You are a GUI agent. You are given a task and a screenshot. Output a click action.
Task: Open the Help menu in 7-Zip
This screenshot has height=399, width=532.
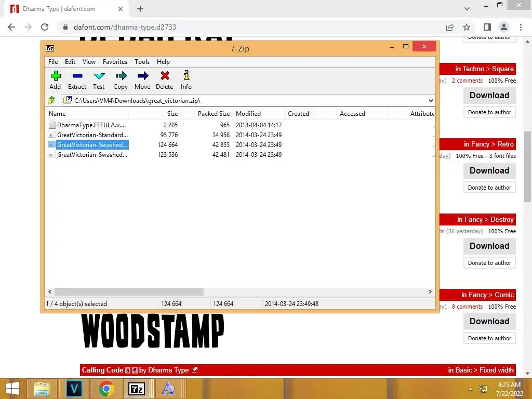[163, 62]
